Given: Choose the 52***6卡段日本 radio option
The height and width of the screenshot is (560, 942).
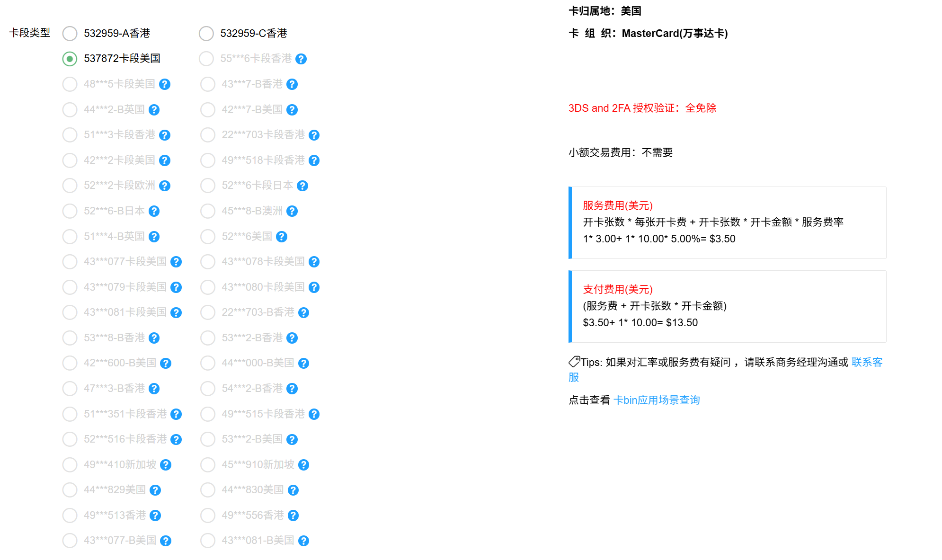Looking at the screenshot, I should 208,186.
